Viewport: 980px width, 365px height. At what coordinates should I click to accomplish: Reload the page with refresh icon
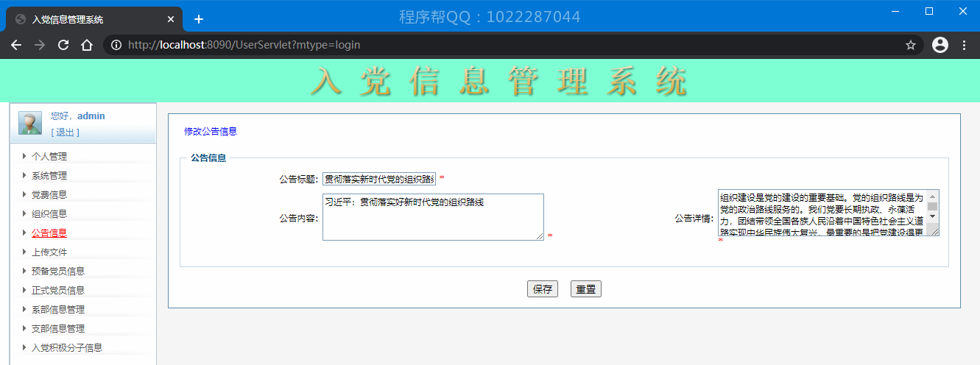[x=63, y=45]
